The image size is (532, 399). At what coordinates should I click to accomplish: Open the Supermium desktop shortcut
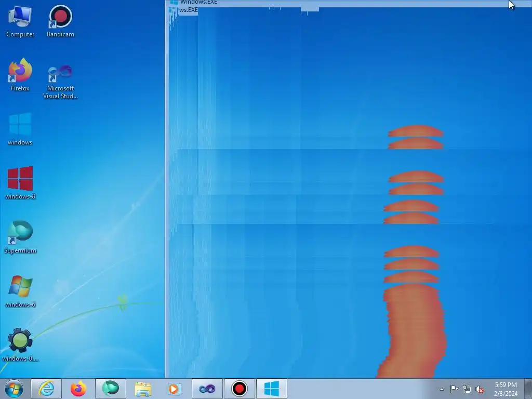[20, 237]
